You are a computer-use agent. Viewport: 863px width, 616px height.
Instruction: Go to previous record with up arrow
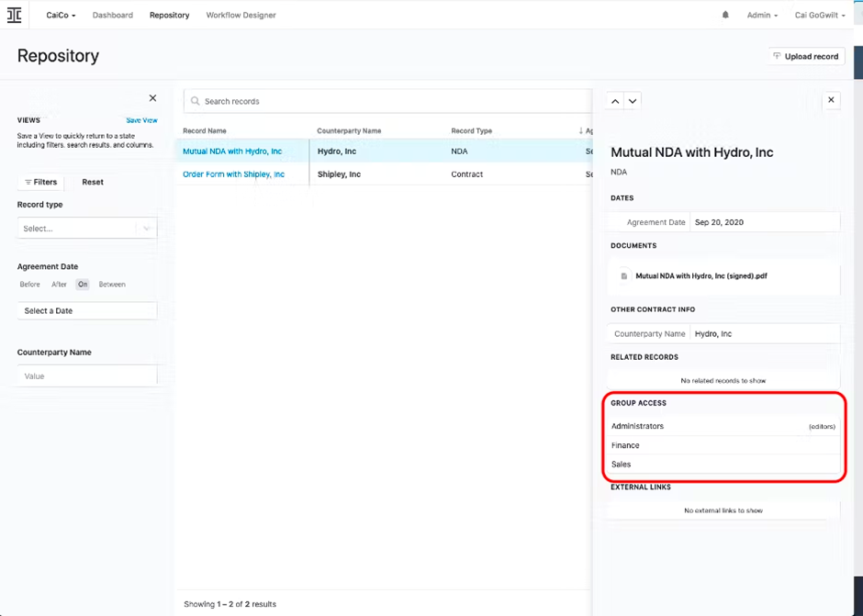pyautogui.click(x=615, y=101)
